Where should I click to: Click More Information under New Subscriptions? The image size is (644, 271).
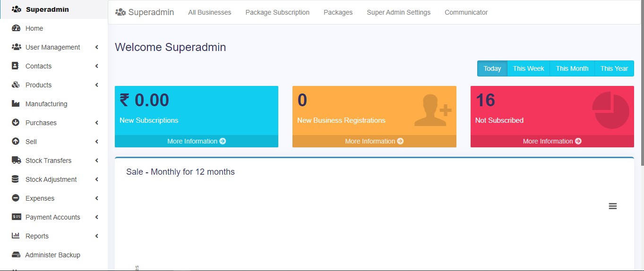click(196, 141)
